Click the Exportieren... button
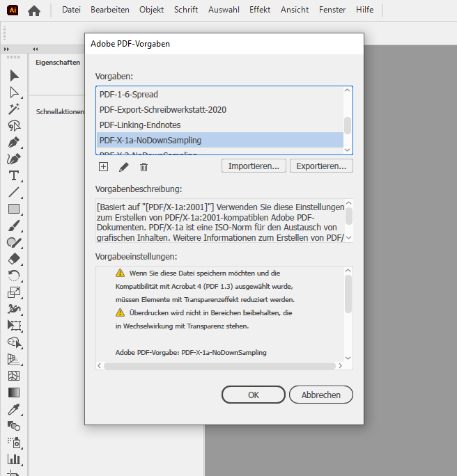Image resolution: width=457 pixels, height=476 pixels. [x=321, y=166]
